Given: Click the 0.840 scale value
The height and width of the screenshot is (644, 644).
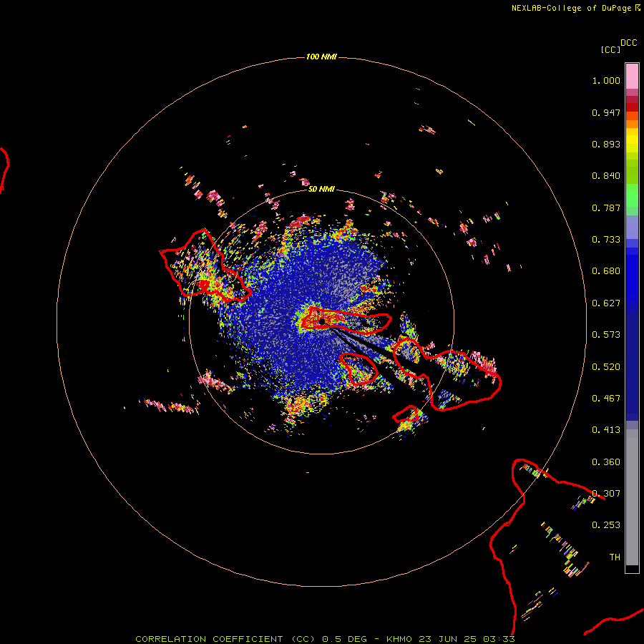Looking at the screenshot, I should [606, 176].
